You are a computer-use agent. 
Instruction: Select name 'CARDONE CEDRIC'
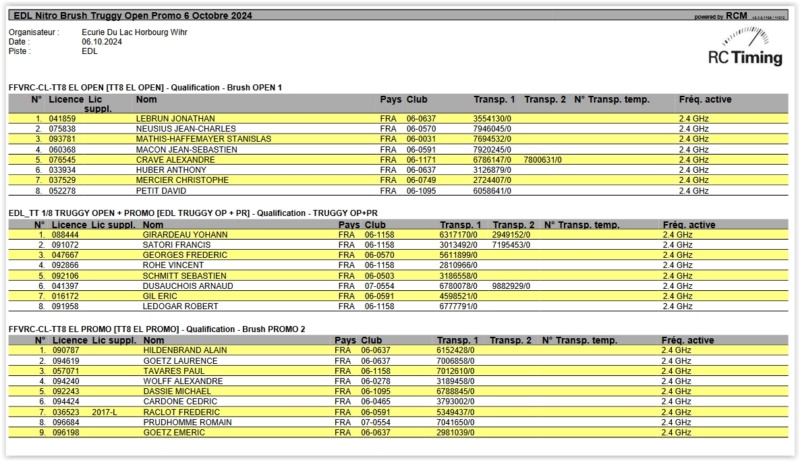[x=180, y=402]
